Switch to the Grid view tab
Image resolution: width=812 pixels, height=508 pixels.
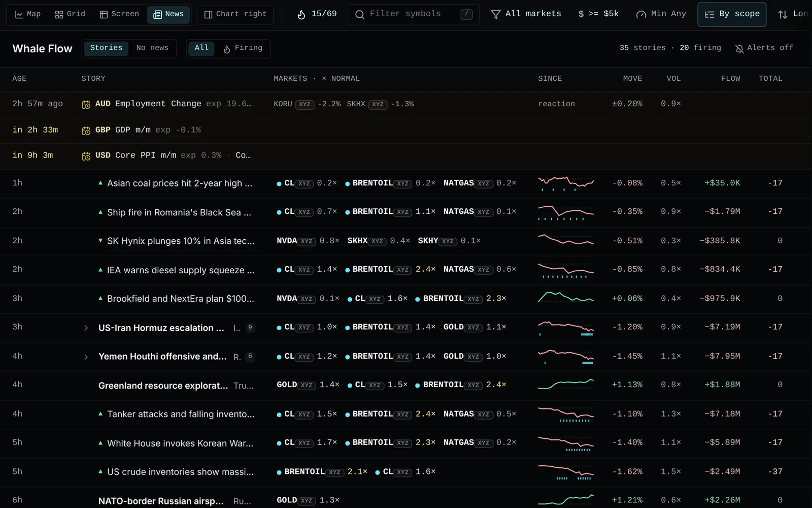[x=70, y=14]
